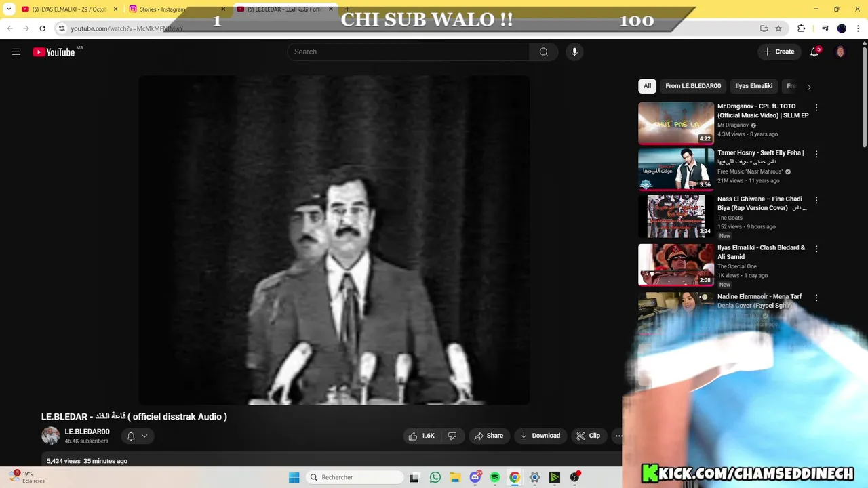Screen dimensions: 868x488
Task: Open the YouTube guide hamburger menu
Action: [x=16, y=52]
